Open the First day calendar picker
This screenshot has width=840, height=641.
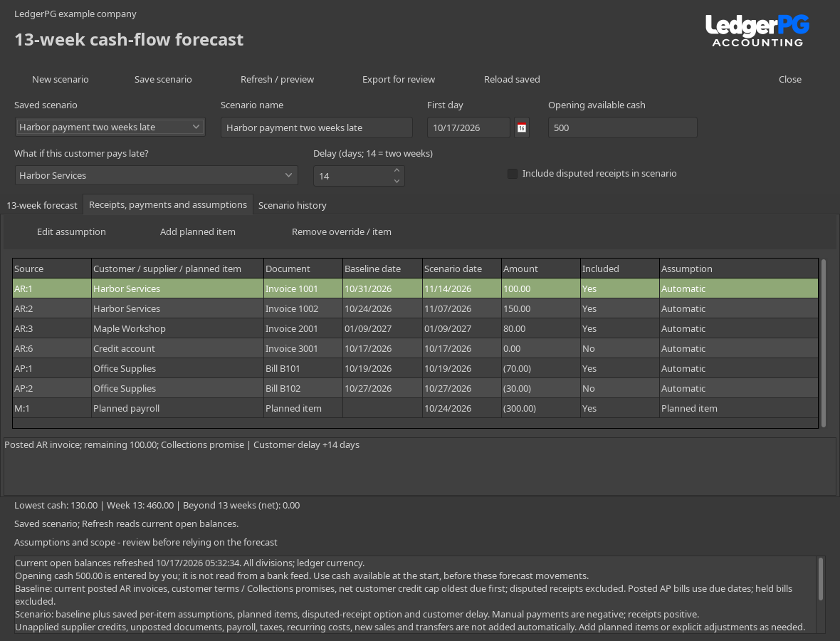point(521,127)
